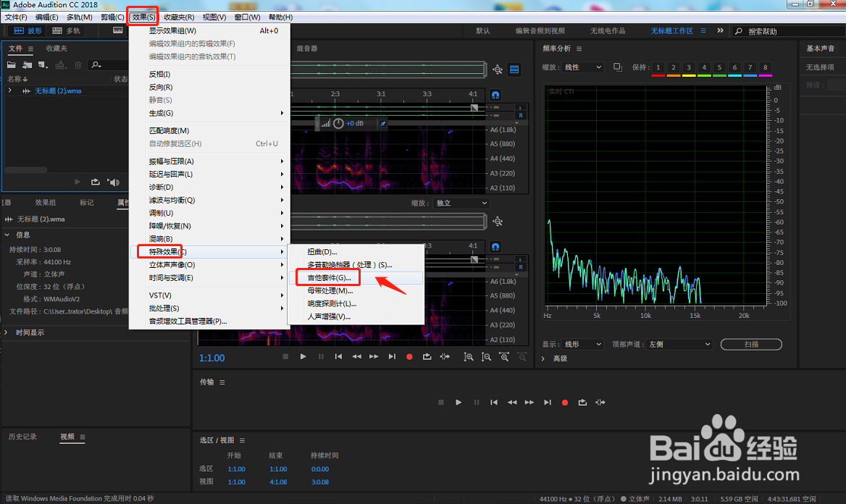Click the import file icon in Files panel

click(27, 64)
